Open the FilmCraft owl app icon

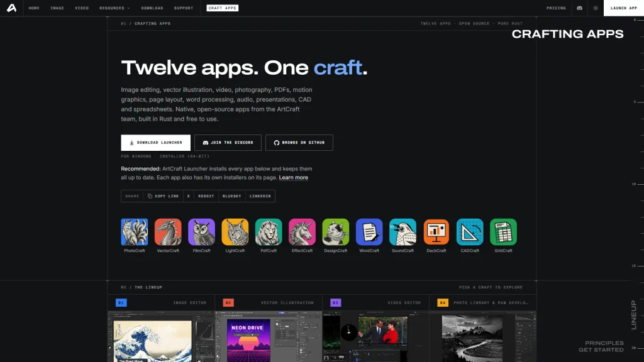point(201,232)
